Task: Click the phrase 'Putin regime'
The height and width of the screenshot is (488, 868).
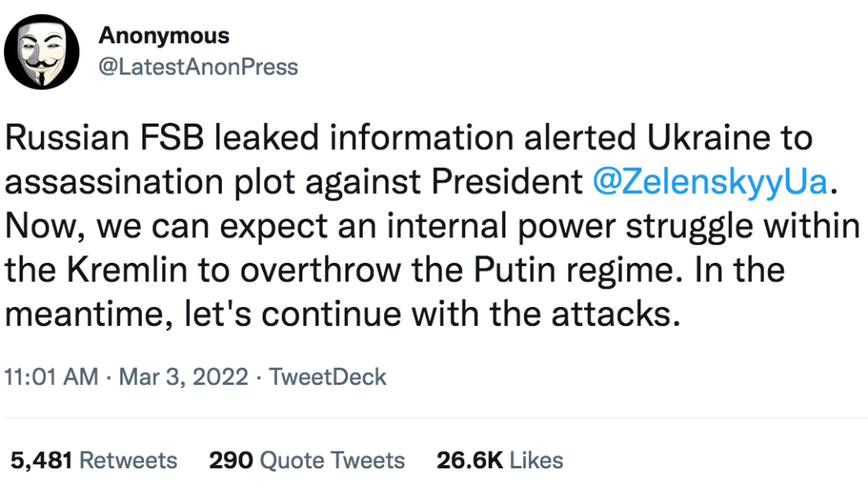Action: [x=578, y=270]
